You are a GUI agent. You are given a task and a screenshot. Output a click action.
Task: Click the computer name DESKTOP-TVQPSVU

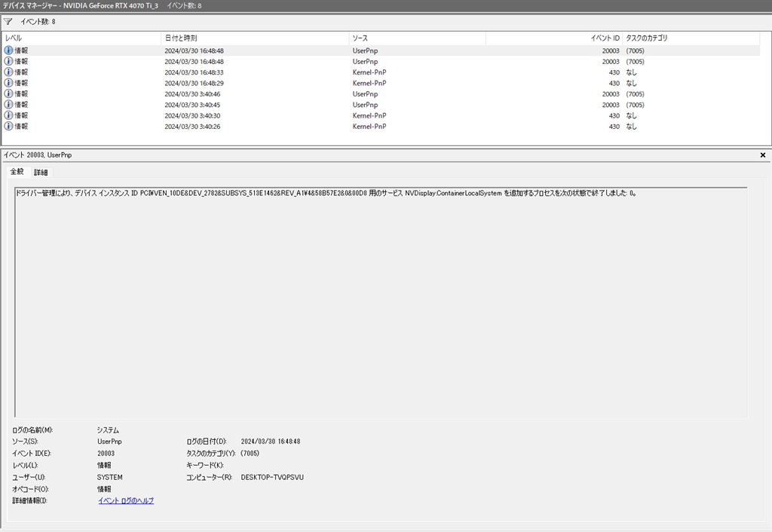click(272, 477)
